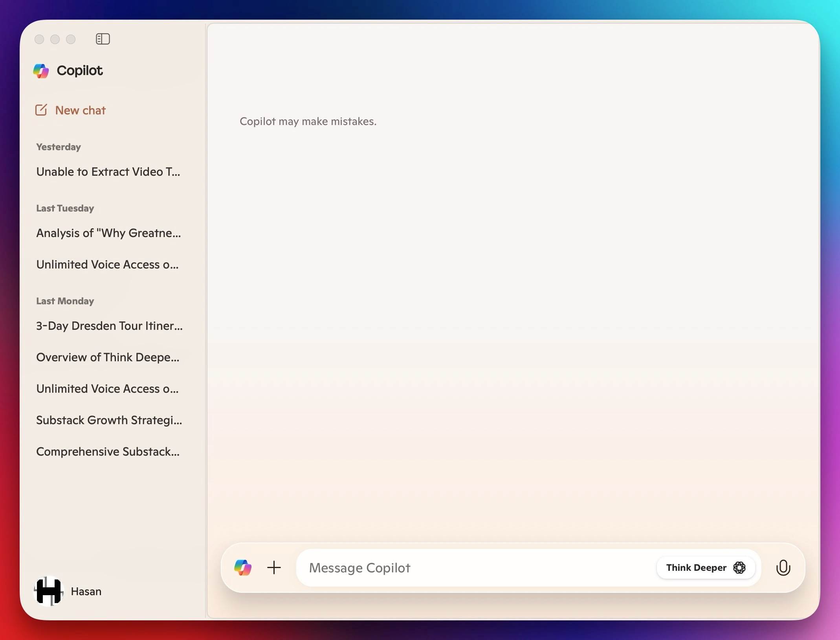This screenshot has width=840, height=640.
Task: Click Hasan's profile avatar
Action: (x=49, y=591)
